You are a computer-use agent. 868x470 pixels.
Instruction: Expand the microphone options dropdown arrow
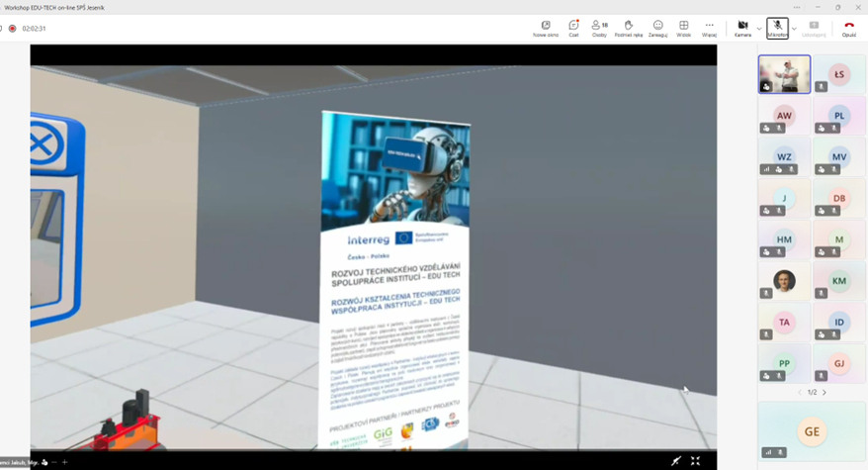[x=794, y=29]
